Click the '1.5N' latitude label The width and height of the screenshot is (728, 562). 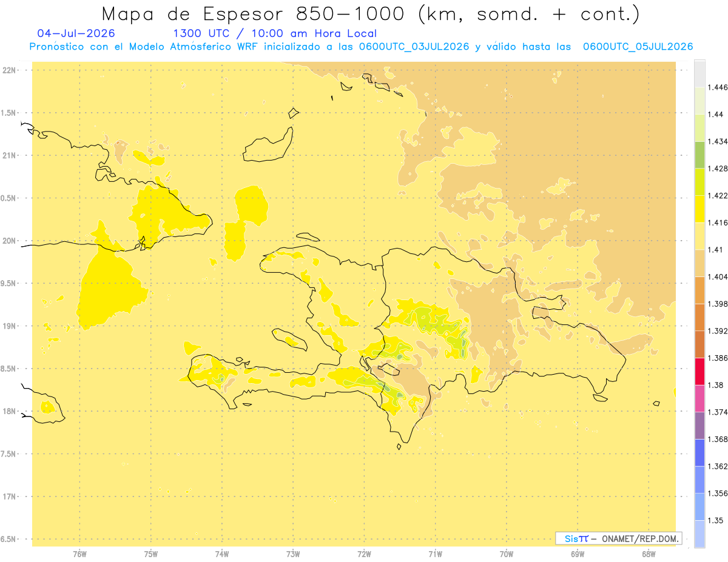click(9, 113)
